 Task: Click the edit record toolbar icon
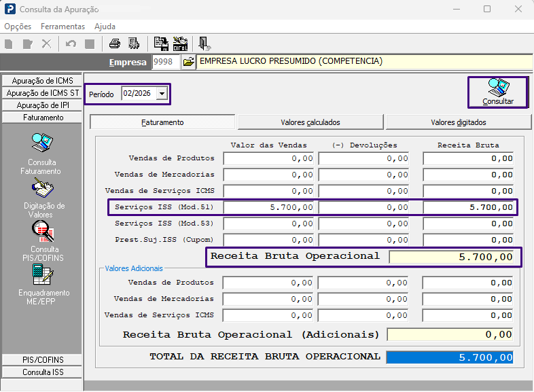pyautogui.click(x=28, y=44)
